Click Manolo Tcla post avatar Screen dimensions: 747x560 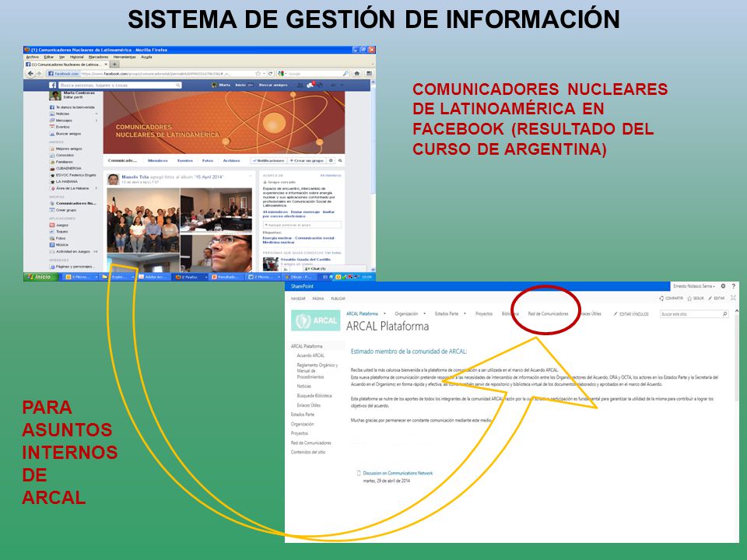[113, 179]
